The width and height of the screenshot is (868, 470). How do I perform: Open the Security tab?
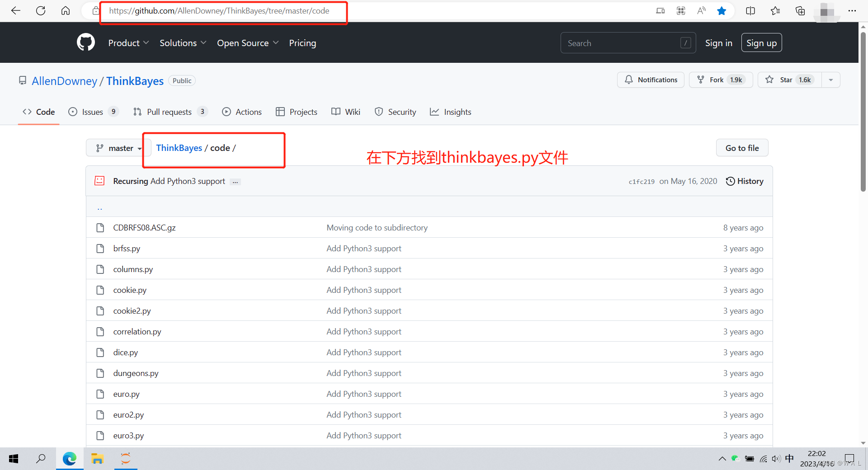pyautogui.click(x=396, y=112)
